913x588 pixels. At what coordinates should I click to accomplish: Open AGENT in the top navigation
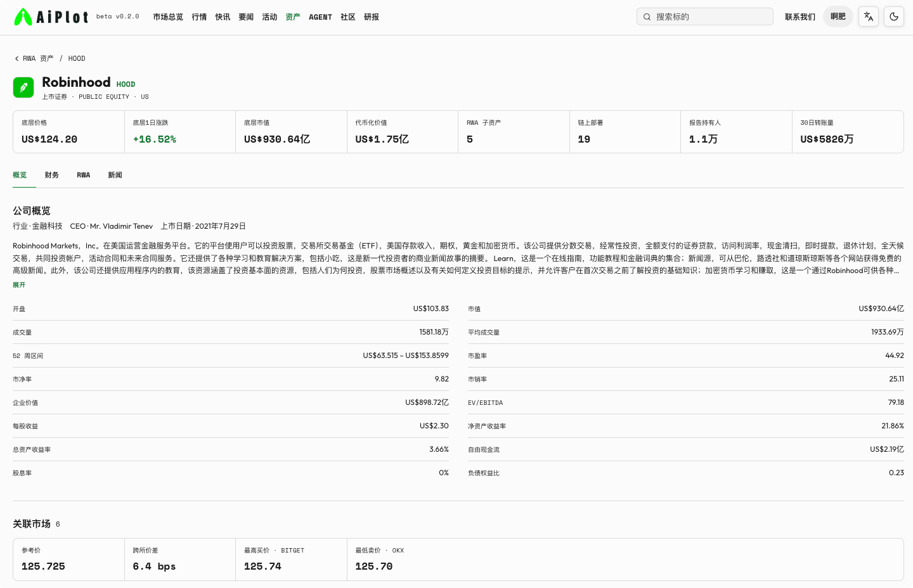[320, 17]
